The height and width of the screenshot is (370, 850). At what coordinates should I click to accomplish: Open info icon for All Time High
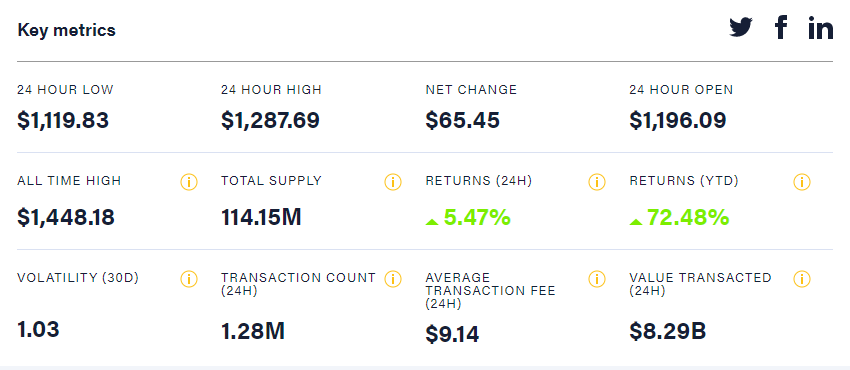pos(189,182)
